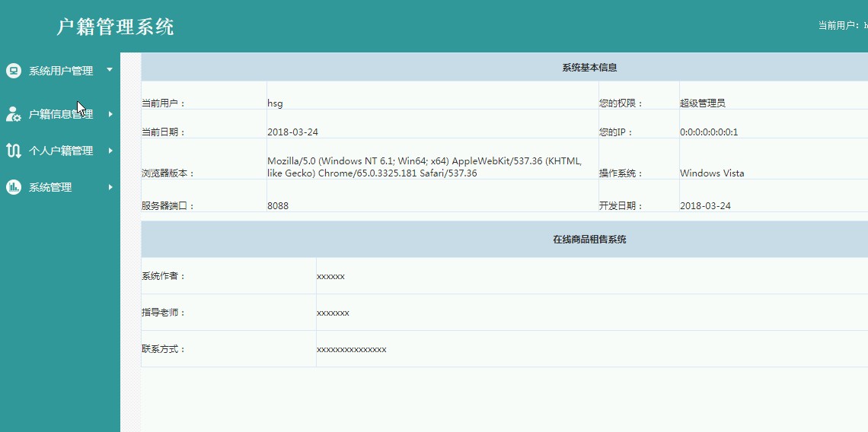Click the 当前日期： label
Image resolution: width=868 pixels, height=432 pixels.
tap(163, 132)
